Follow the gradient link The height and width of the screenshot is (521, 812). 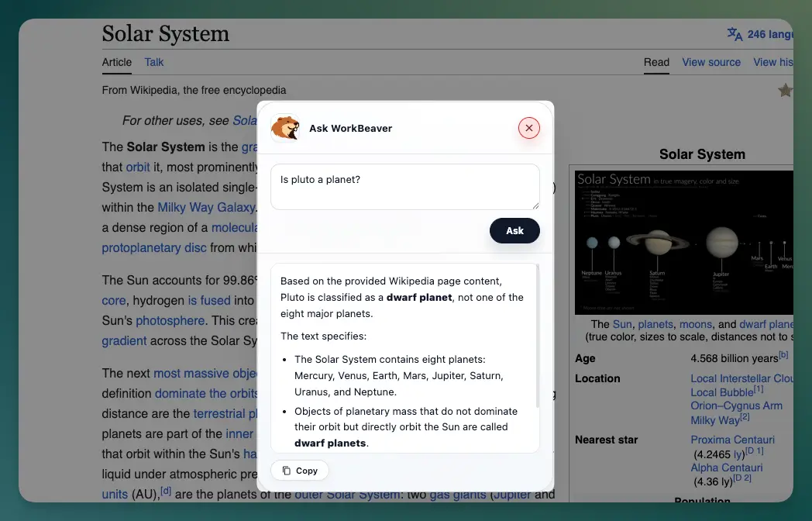coord(124,341)
